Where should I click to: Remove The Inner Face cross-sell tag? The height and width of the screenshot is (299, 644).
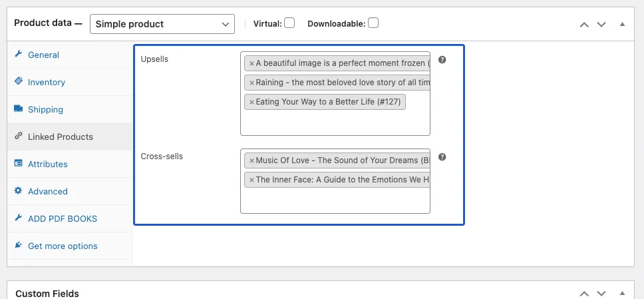[251, 180]
